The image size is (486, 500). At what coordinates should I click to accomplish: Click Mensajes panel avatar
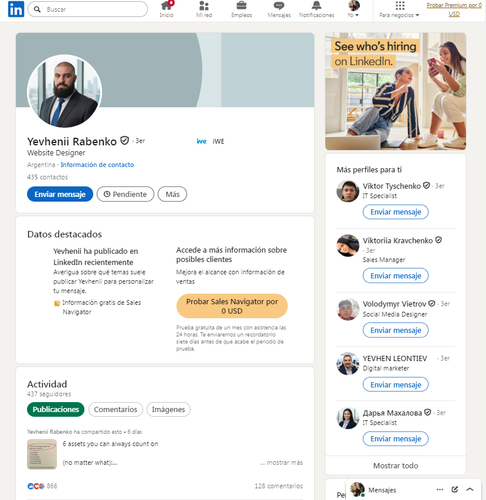pyautogui.click(x=357, y=489)
